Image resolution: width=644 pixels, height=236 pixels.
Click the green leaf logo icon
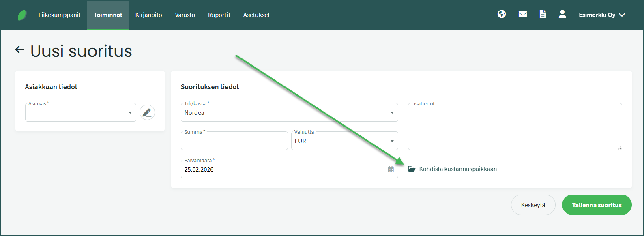point(22,15)
